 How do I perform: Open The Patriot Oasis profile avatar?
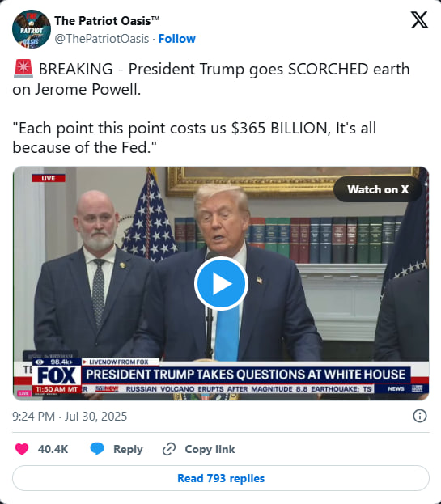(x=32, y=29)
